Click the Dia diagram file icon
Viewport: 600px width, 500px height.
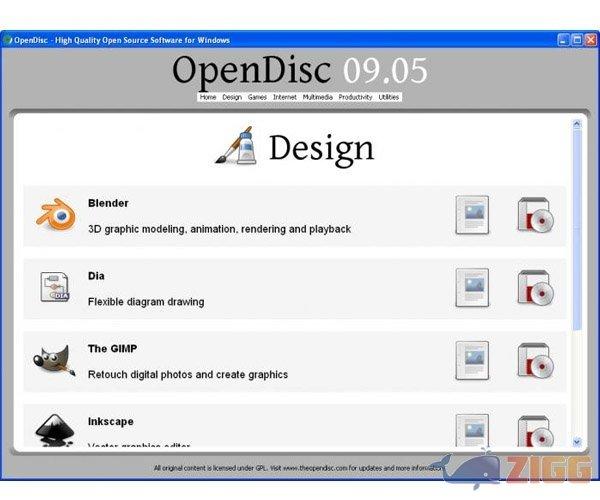(x=55, y=288)
